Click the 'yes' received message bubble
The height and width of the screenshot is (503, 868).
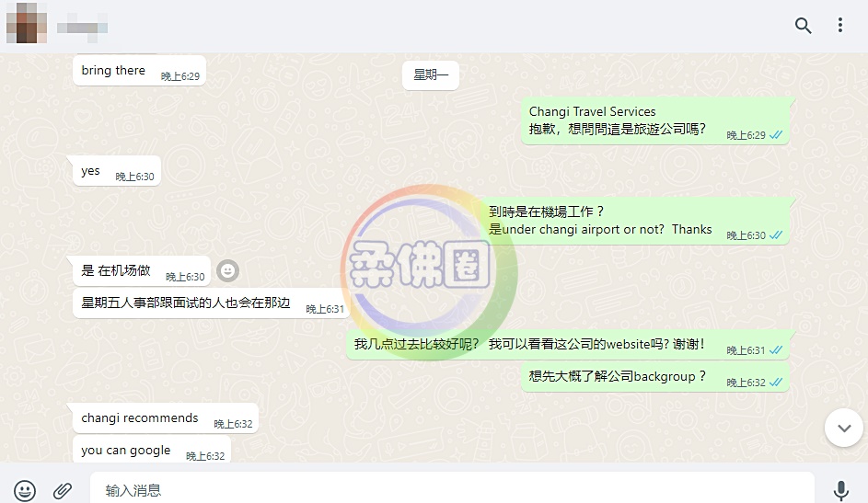tap(116, 171)
